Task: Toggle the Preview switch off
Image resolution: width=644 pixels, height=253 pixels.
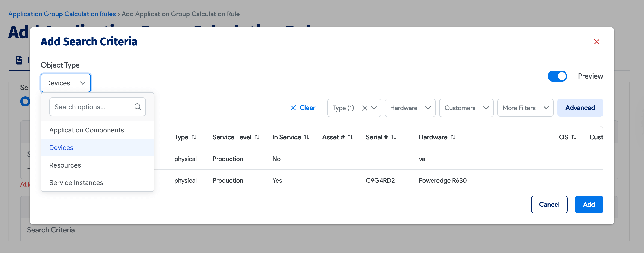Action: point(557,76)
